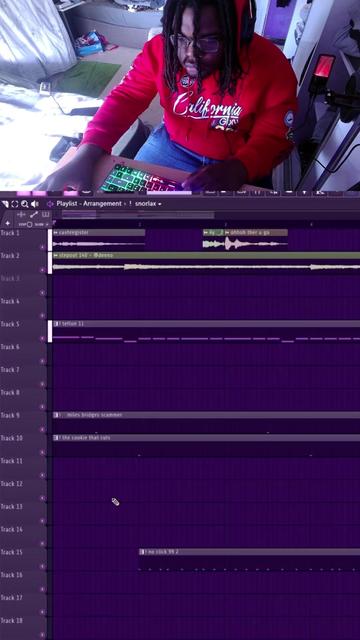Click Arrangement in the playlist breadcrumb
This screenshot has width=360, height=640.
click(102, 204)
